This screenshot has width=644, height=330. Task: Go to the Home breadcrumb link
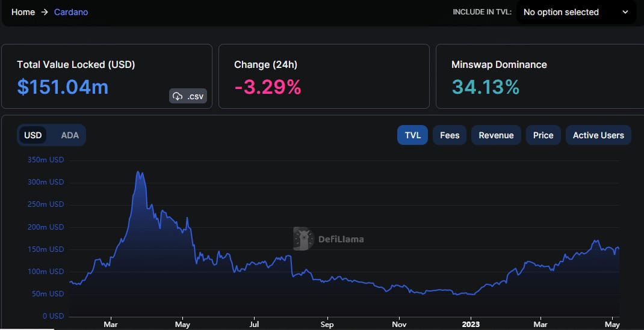click(23, 12)
